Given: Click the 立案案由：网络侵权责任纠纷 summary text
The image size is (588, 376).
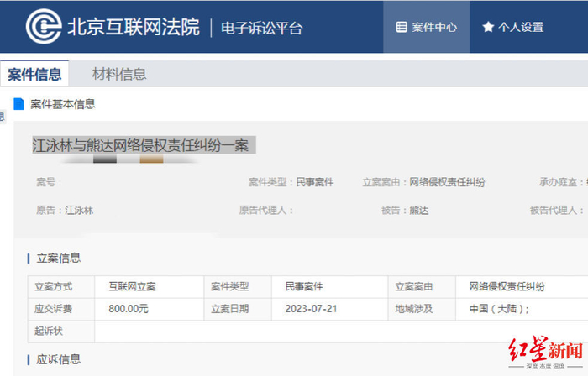Looking at the screenshot, I should pos(423,182).
